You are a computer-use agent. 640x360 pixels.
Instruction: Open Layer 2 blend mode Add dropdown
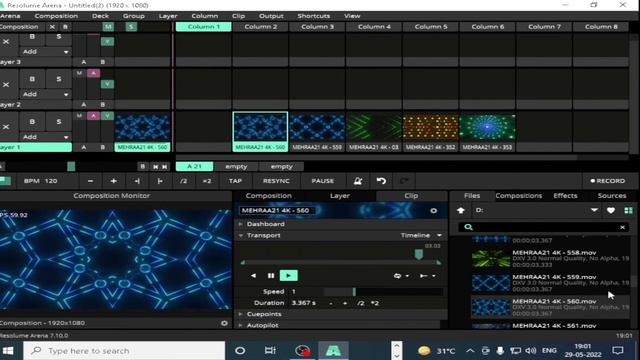pos(45,94)
